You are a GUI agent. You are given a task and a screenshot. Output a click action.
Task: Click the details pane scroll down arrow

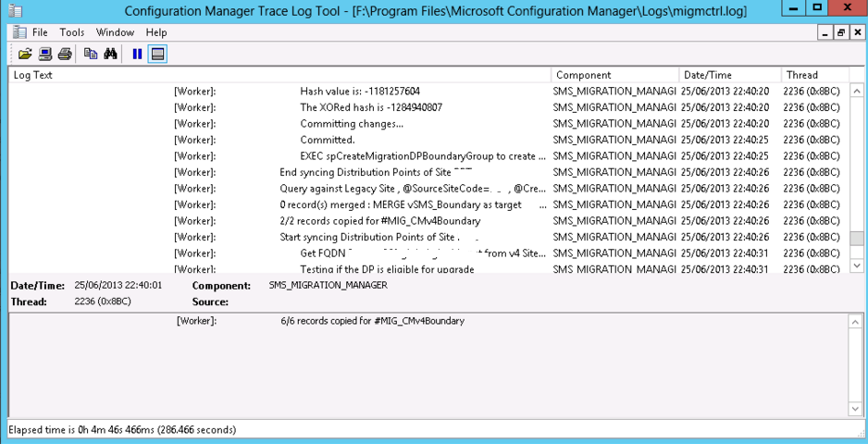click(855, 409)
